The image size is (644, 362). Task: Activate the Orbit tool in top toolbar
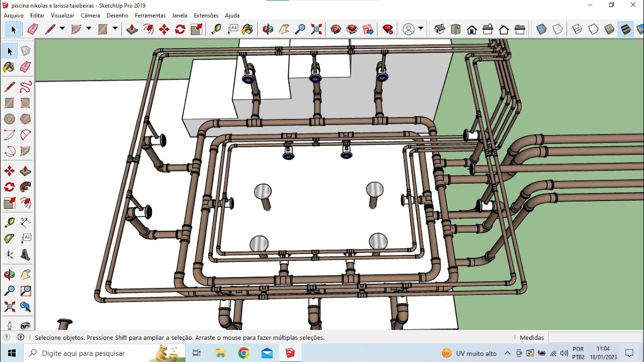click(268, 29)
